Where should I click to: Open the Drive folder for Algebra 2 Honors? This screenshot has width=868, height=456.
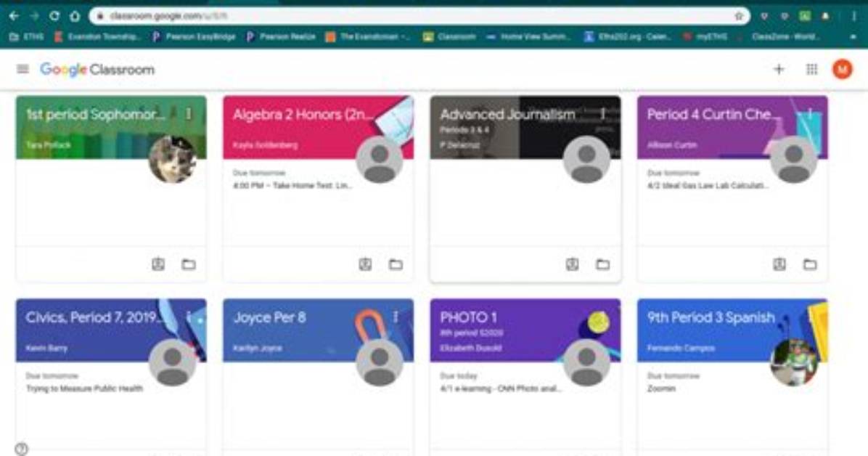click(396, 264)
